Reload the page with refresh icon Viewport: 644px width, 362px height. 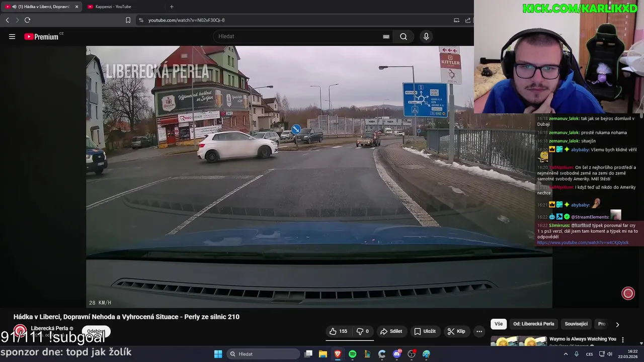pyautogui.click(x=27, y=20)
